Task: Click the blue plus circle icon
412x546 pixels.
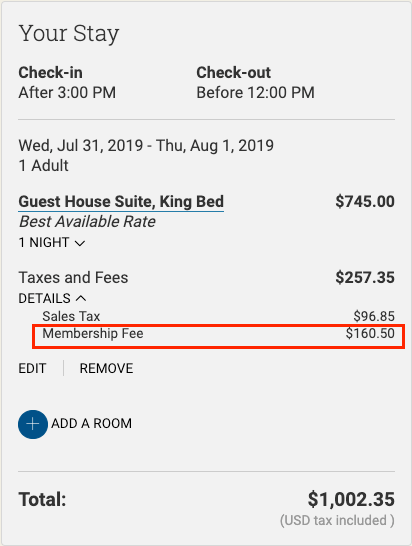Action: pyautogui.click(x=33, y=424)
